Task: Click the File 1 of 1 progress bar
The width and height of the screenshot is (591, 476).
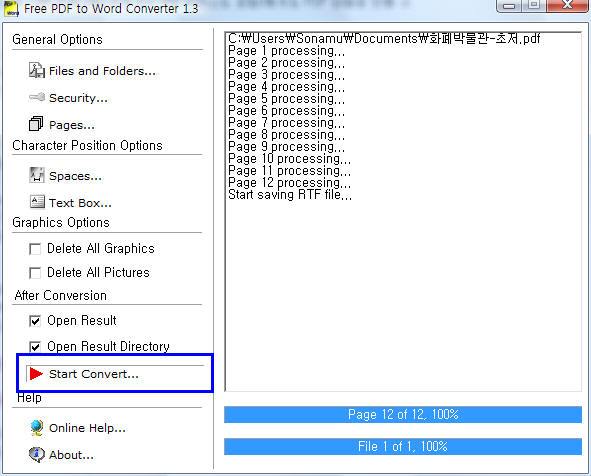Action: (403, 447)
